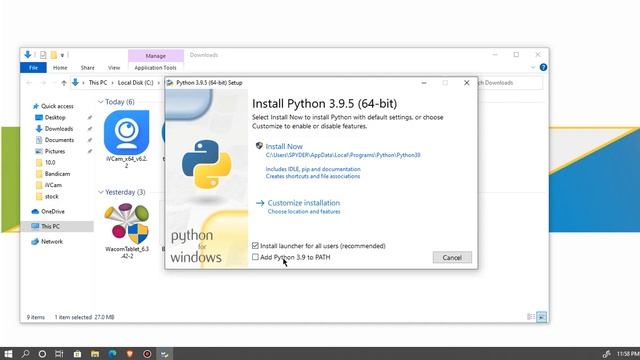Open the Share ribbon tab

tap(87, 68)
